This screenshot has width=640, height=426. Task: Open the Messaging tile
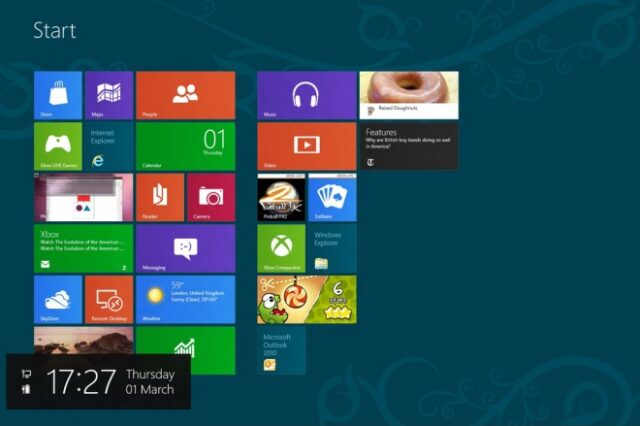click(185, 248)
